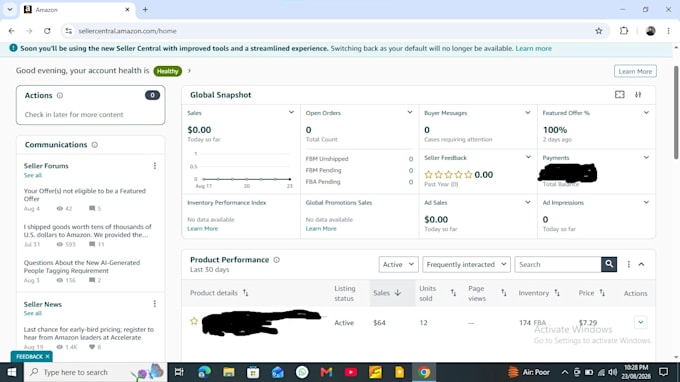Click the browser back arrow
The height and width of the screenshot is (382, 680).
12,31
